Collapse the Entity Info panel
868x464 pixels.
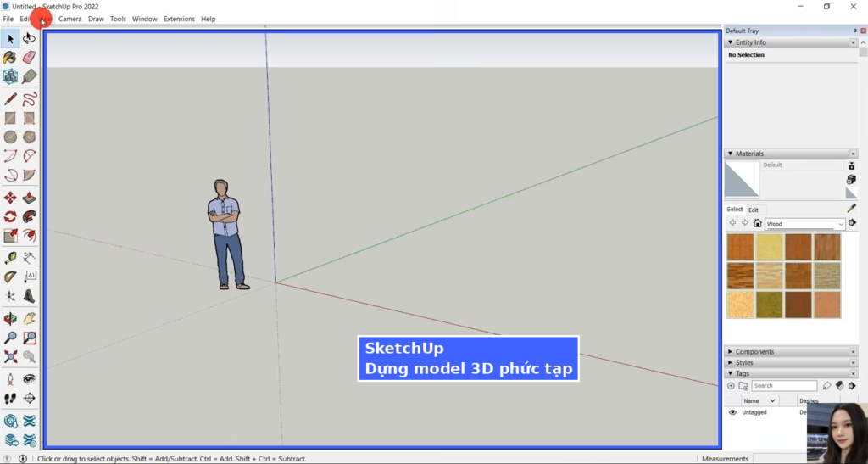click(730, 42)
